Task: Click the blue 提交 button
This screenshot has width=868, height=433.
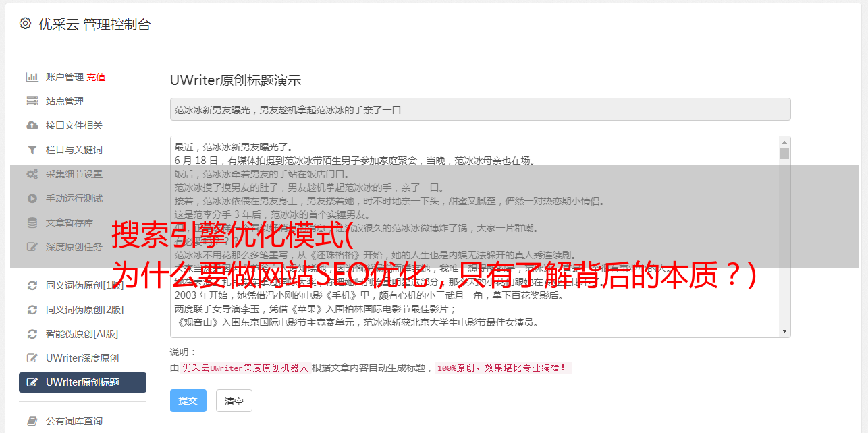Action: (188, 401)
